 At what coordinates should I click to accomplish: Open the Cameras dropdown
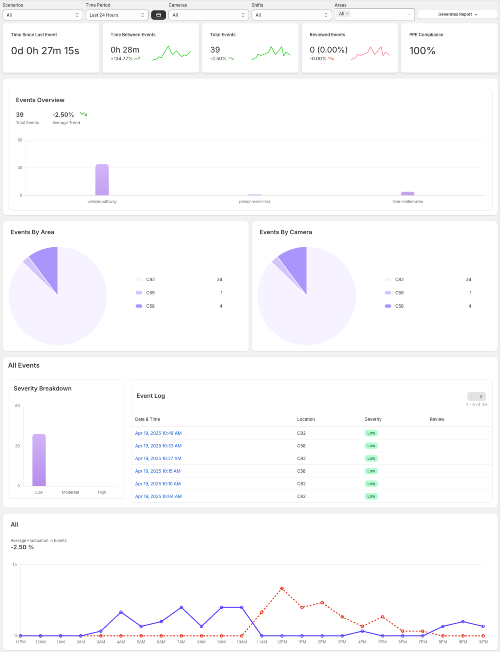coord(208,15)
